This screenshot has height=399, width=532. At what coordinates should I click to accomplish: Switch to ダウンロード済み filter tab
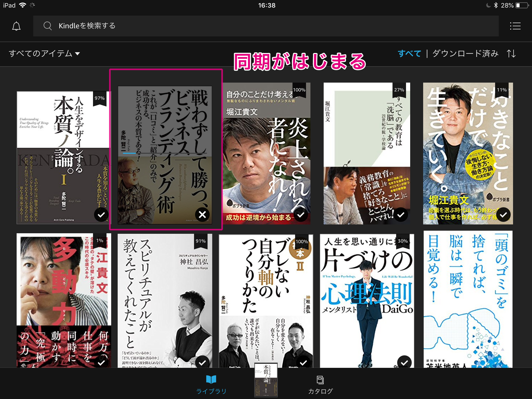pos(465,54)
